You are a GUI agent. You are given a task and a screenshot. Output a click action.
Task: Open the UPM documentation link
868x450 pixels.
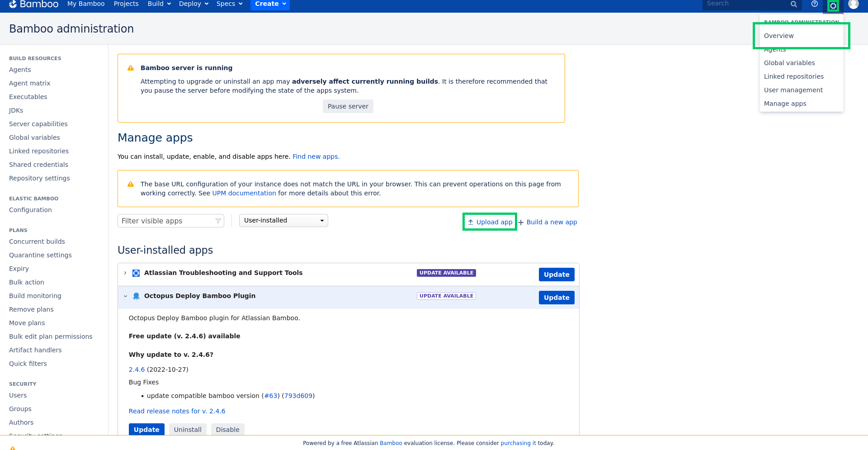click(x=244, y=193)
